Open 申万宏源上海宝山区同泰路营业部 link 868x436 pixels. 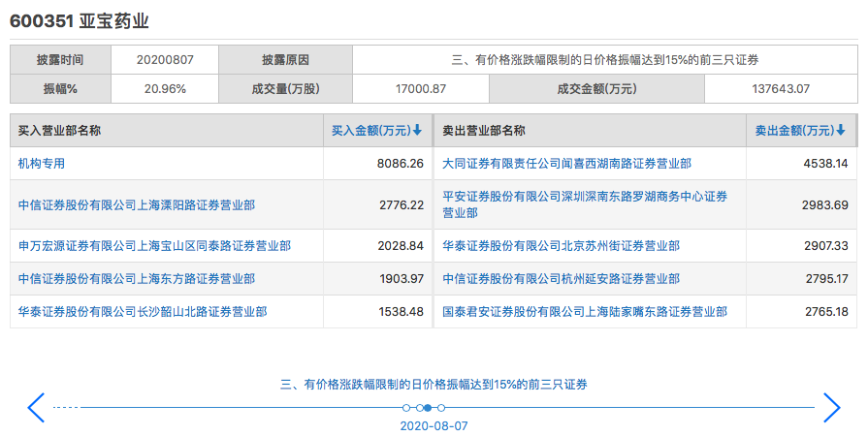154,246
